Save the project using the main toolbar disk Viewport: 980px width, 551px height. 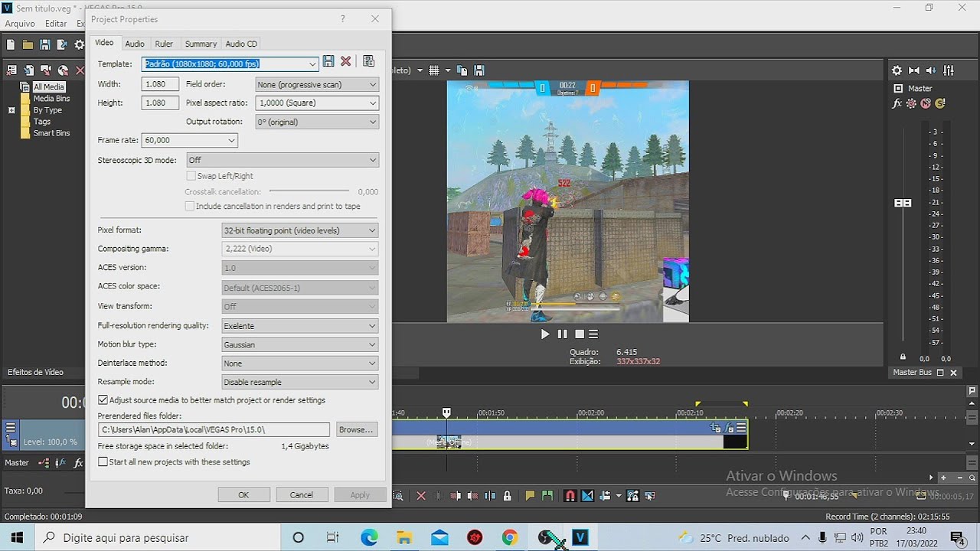coord(44,45)
